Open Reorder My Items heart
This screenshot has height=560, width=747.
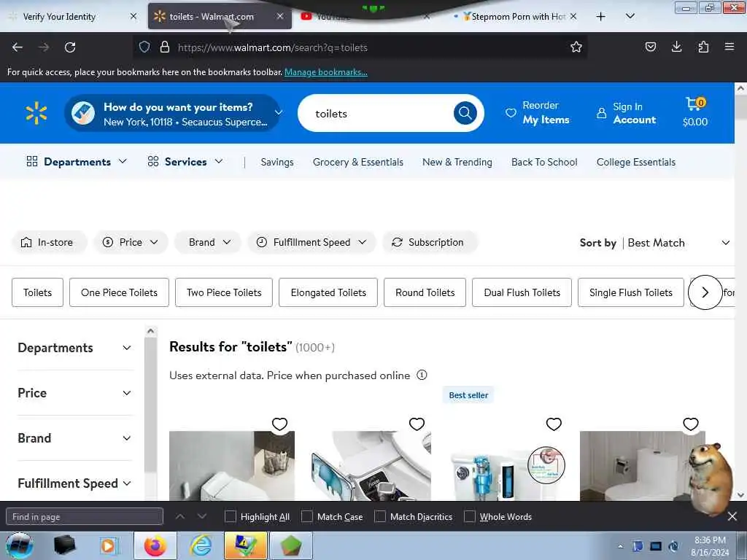click(x=538, y=113)
